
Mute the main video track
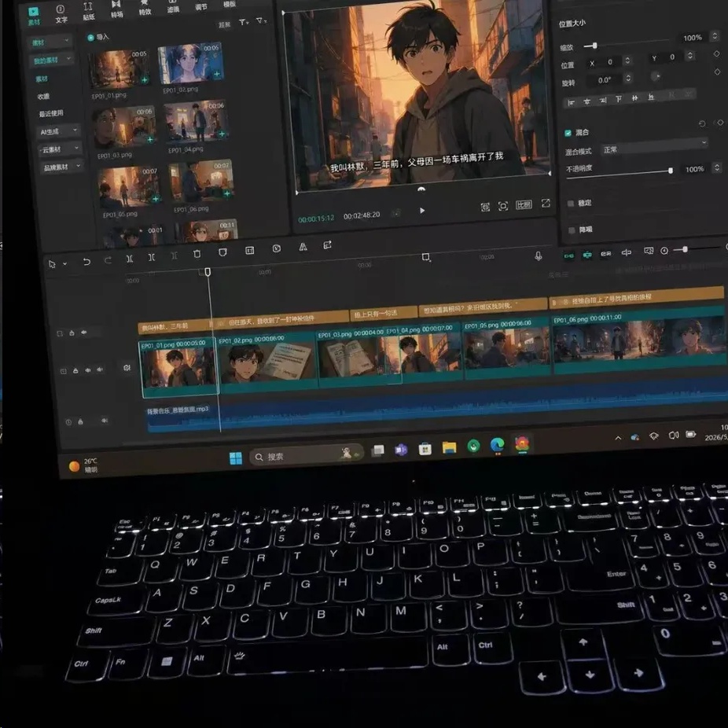(99, 370)
